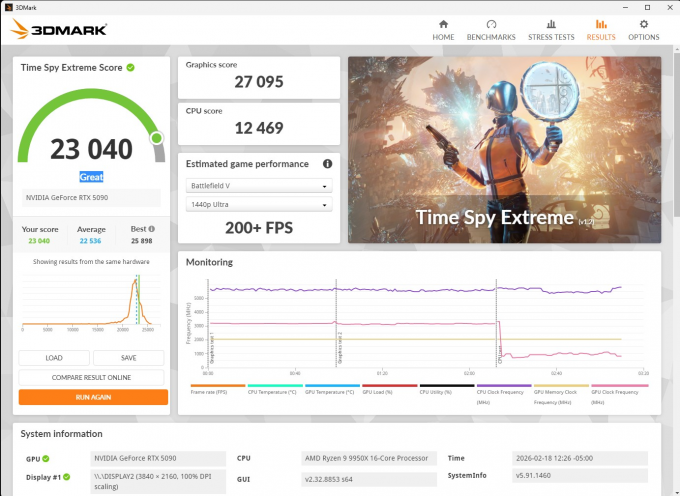Click the CPU field AMD Ryzen 9 9950X

tap(369, 458)
